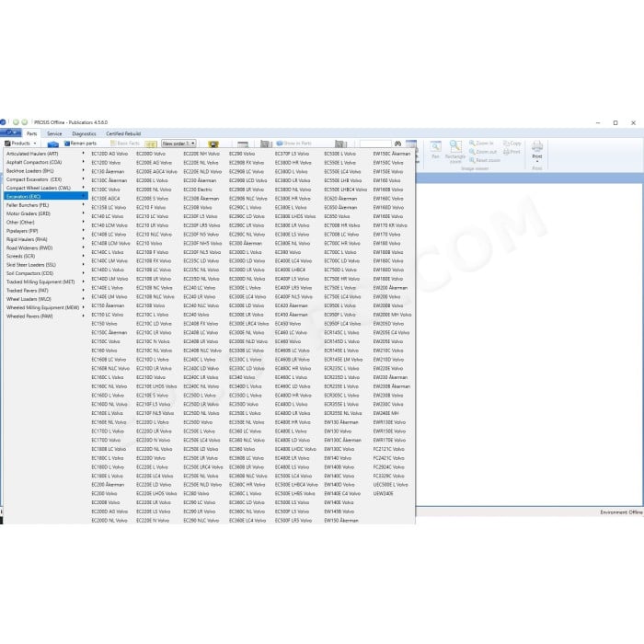Click Environment: Offline in status bar

pos(621,512)
